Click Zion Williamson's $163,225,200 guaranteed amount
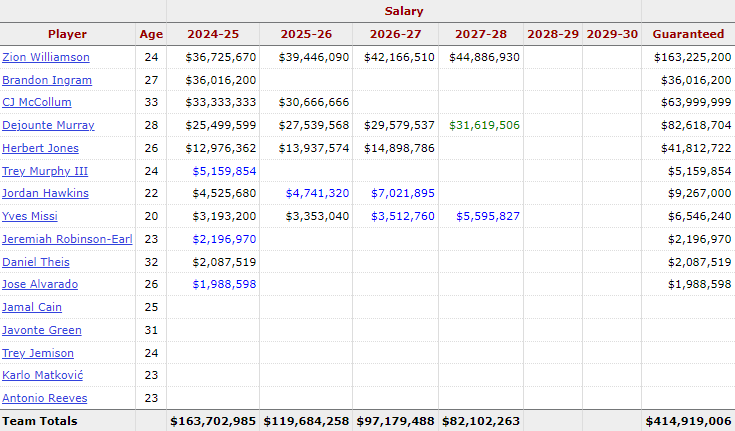The image size is (735, 431). tap(692, 57)
